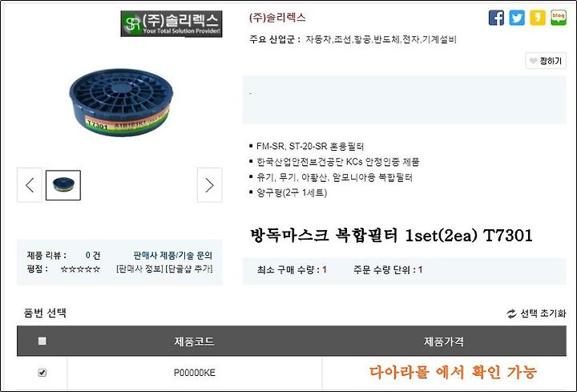This screenshot has height=392, width=577.
Task: Open the 판매사 정보 link
Action: (139, 269)
